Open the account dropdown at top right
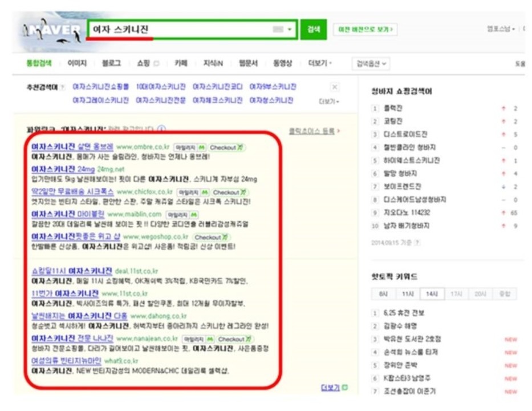Viewport: 532px width, 411px height. [501, 29]
